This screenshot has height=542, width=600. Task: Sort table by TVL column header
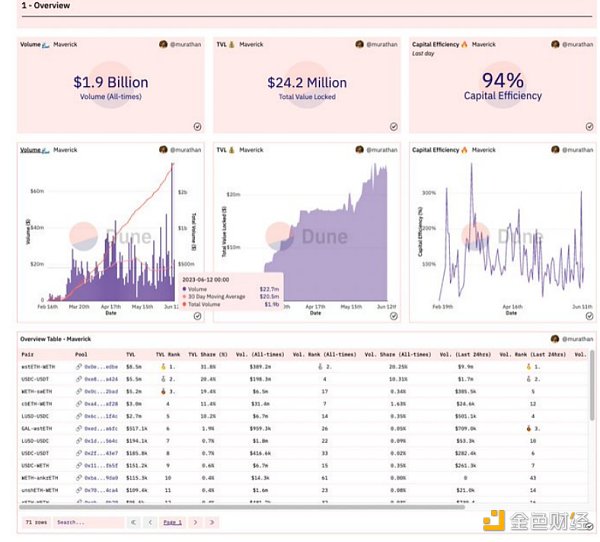[131, 354]
